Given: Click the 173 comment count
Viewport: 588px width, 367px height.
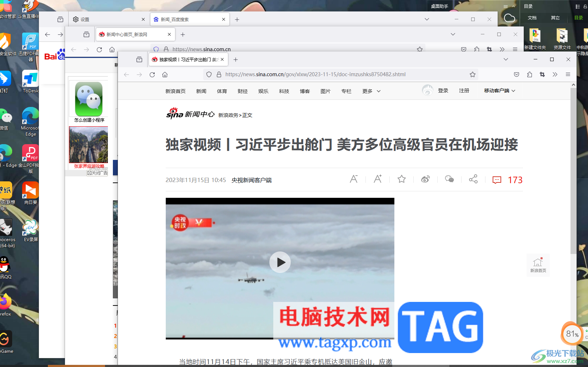Looking at the screenshot, I should click(x=515, y=180).
